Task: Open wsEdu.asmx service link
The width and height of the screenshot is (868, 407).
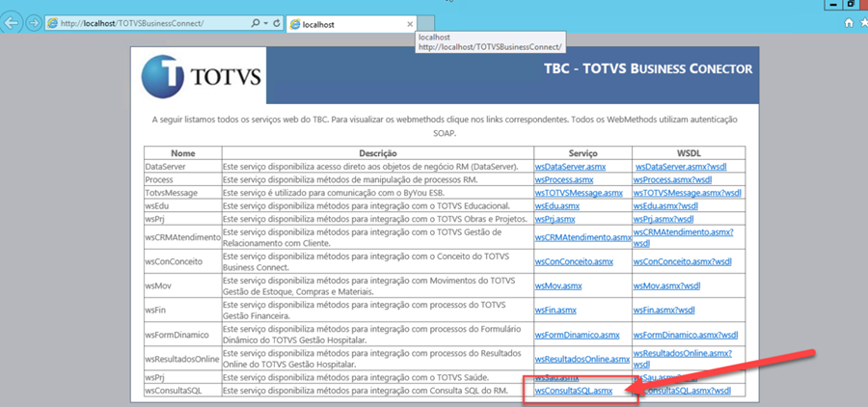Action: tap(556, 206)
